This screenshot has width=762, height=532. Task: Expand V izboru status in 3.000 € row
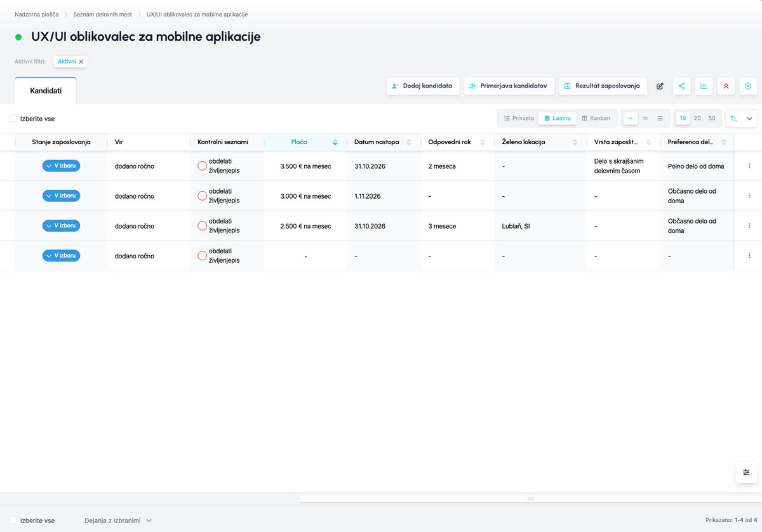61,196
